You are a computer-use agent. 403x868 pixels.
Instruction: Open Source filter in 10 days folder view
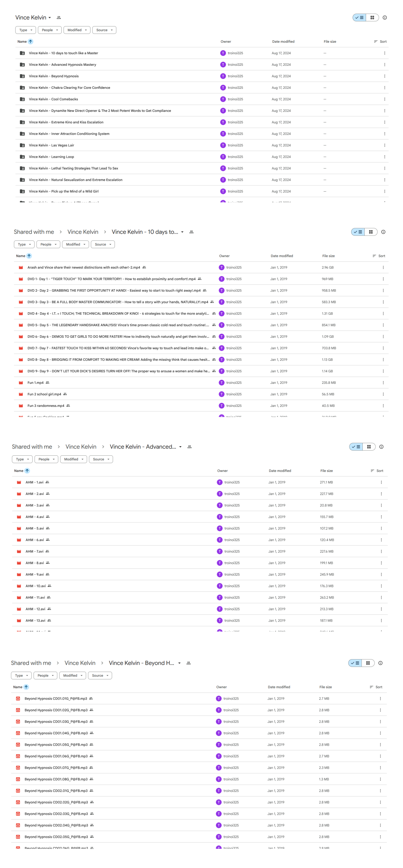103,244
